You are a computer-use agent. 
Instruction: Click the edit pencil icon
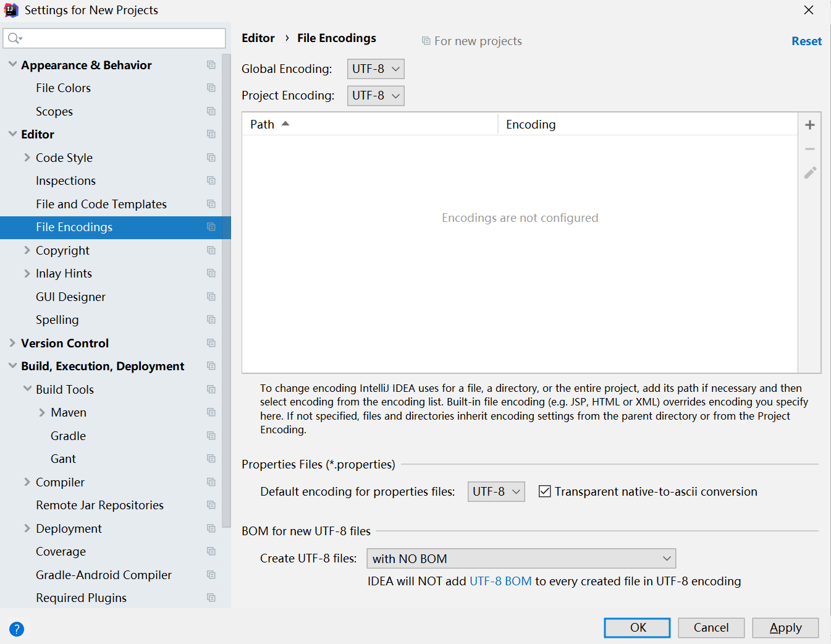[x=810, y=172]
